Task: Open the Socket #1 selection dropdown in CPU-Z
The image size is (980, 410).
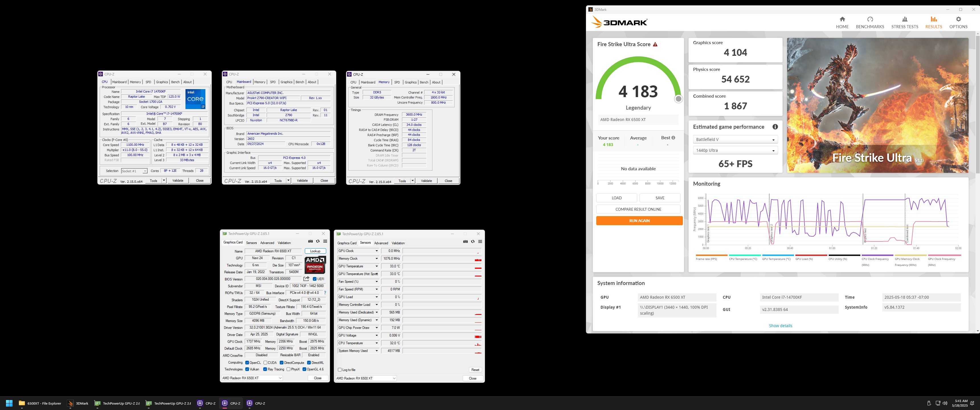Action: 134,171
